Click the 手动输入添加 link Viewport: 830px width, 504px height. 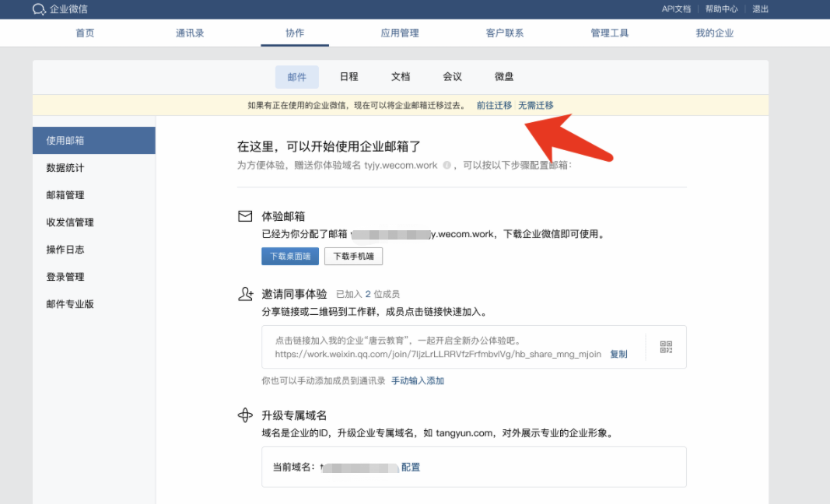tap(418, 380)
